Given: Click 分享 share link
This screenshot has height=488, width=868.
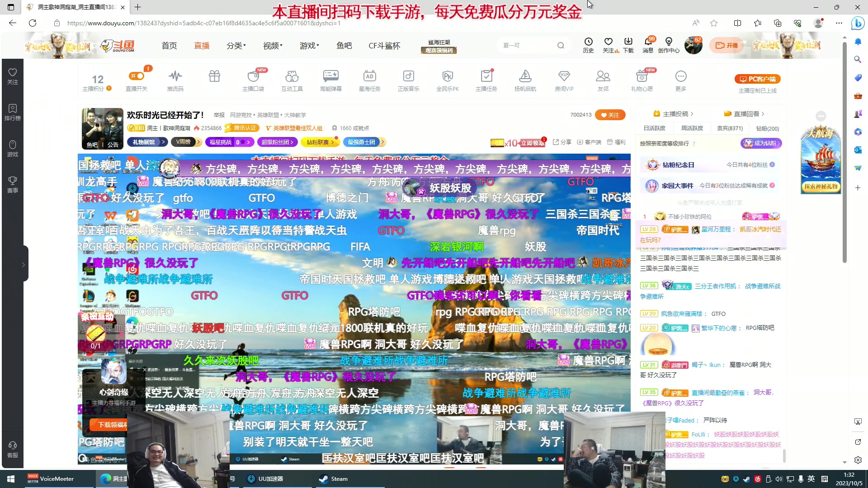Looking at the screenshot, I should [562, 142].
